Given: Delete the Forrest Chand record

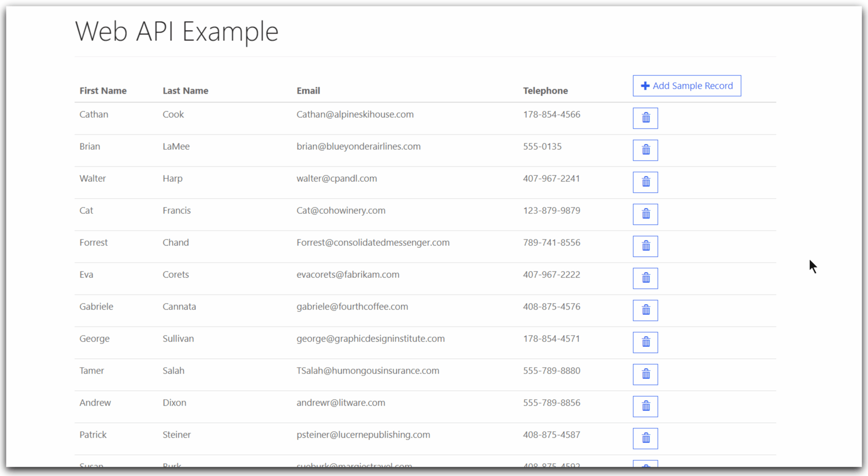Looking at the screenshot, I should tap(645, 246).
